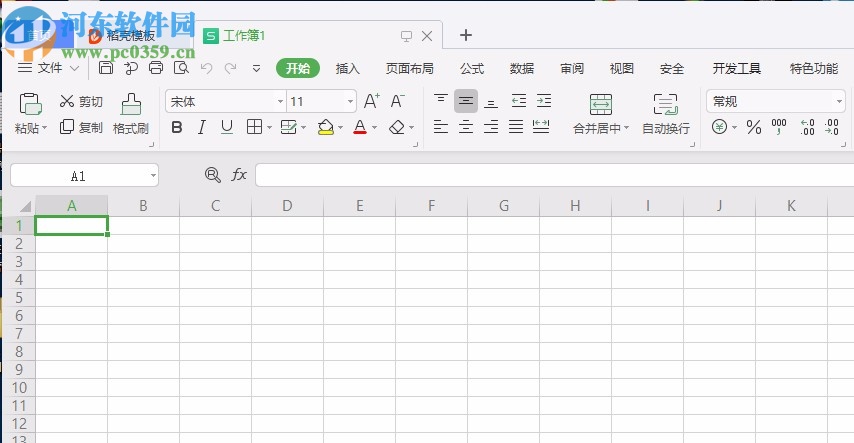Toggle Underline formatting
The image size is (854, 443).
click(x=227, y=127)
